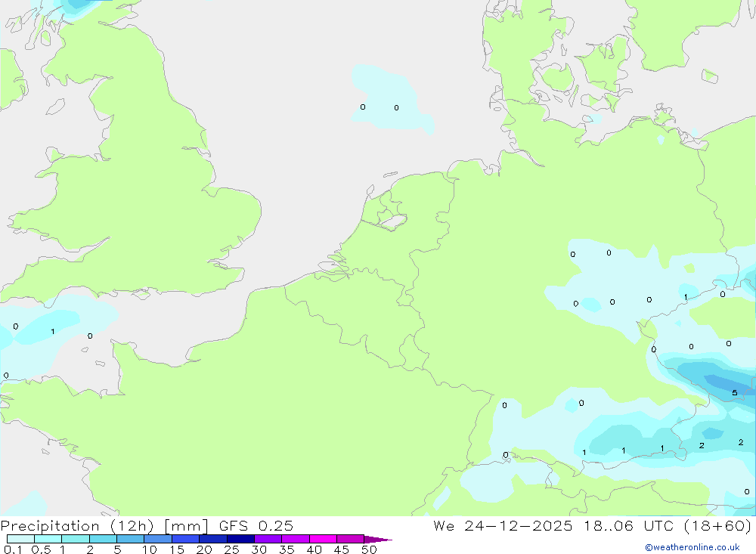The width and height of the screenshot is (756, 554).
Task: Click the 'We 24-12-2025' date text
Action: tap(503, 526)
